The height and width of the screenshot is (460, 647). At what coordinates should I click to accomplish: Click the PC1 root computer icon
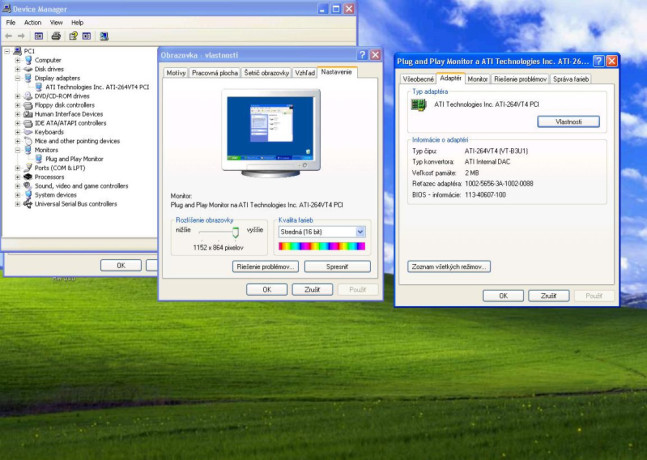click(17, 51)
